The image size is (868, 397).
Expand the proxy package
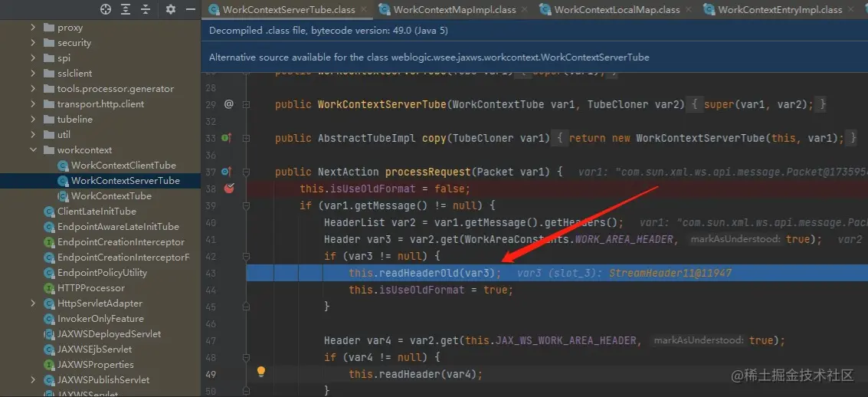click(x=33, y=27)
